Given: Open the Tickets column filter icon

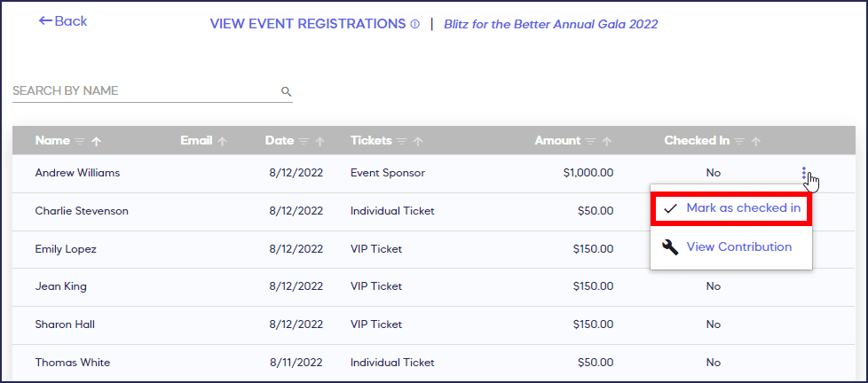Looking at the screenshot, I should (x=401, y=141).
